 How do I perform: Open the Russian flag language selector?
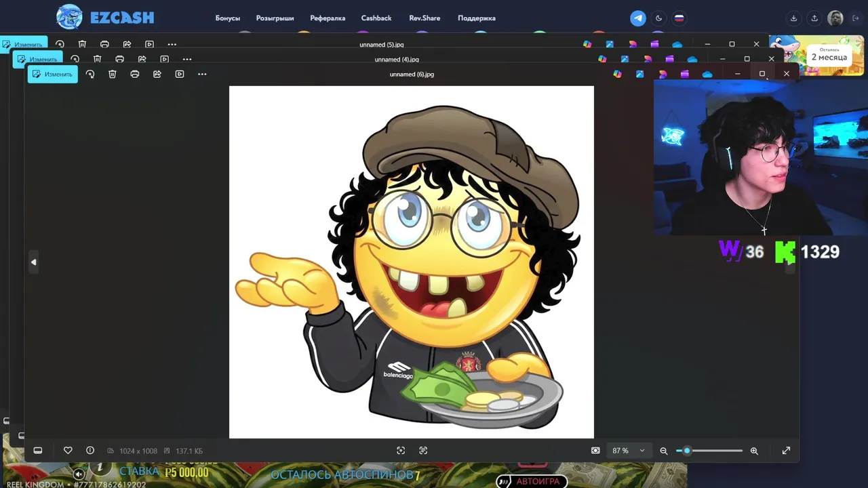pos(679,18)
